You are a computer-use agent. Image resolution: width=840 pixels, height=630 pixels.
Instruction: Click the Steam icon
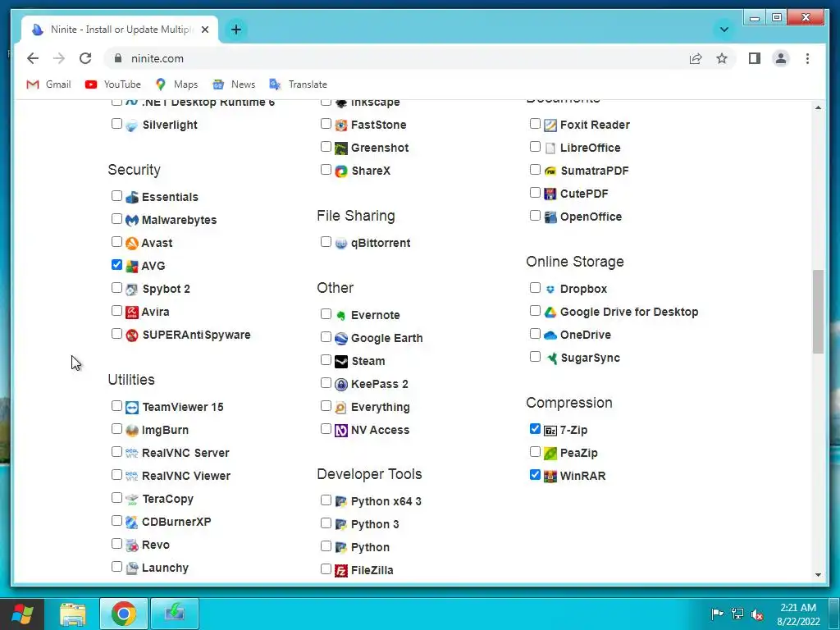(x=341, y=362)
